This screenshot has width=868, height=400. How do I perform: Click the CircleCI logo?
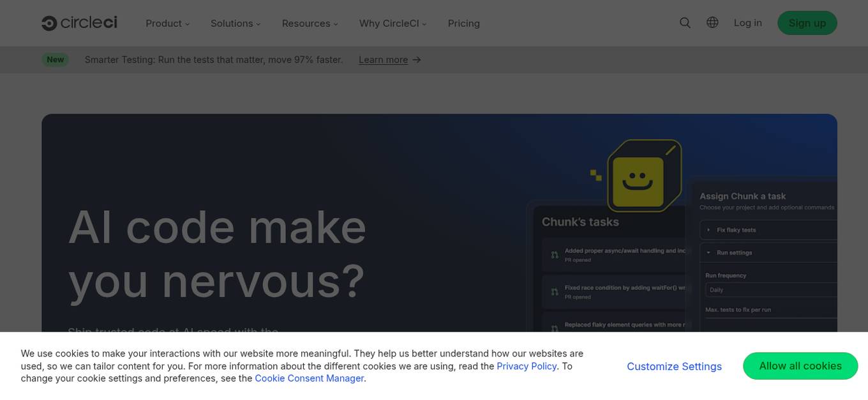click(x=79, y=22)
